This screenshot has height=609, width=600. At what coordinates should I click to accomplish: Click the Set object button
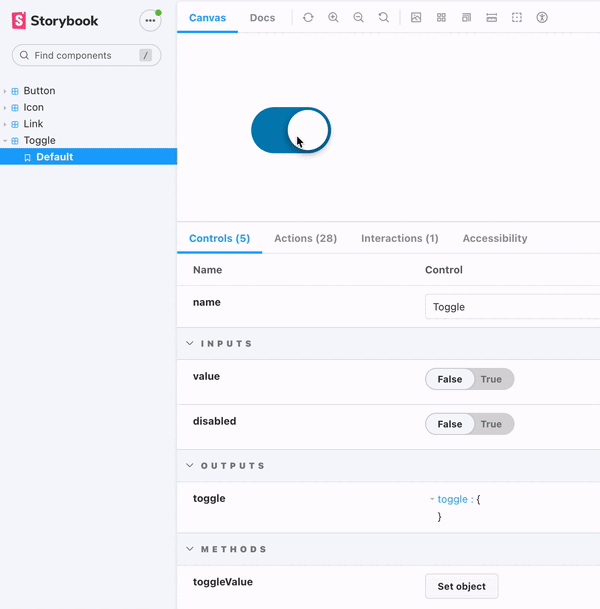[461, 586]
